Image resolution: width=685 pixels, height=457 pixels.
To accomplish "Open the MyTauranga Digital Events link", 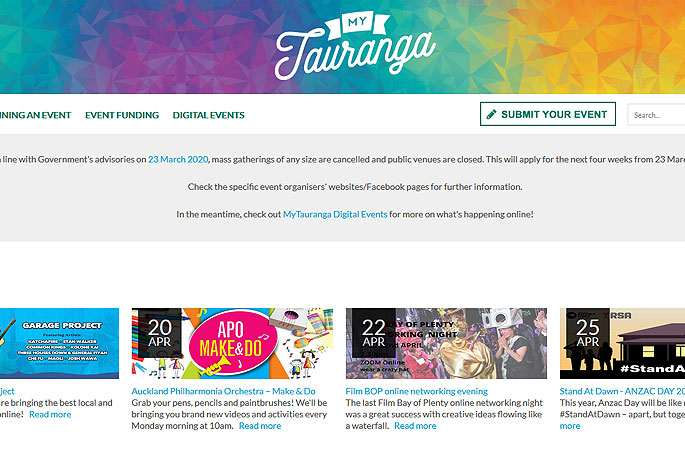I will 335,215.
